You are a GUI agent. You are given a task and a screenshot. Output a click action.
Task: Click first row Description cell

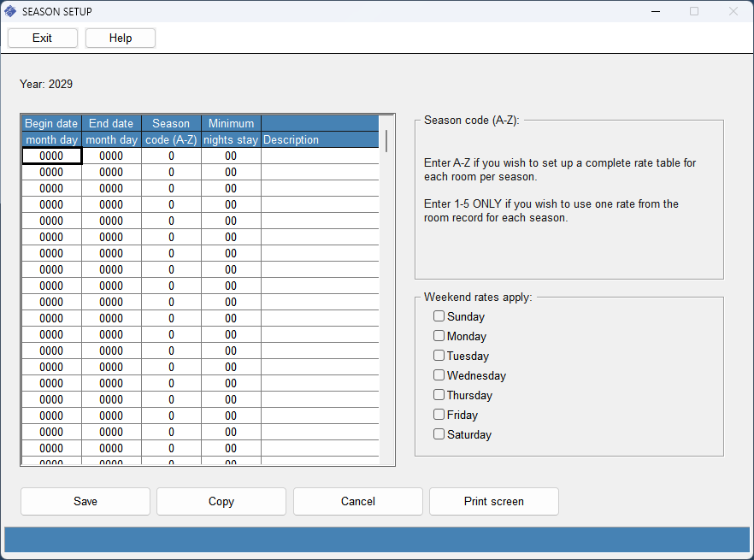coord(320,156)
